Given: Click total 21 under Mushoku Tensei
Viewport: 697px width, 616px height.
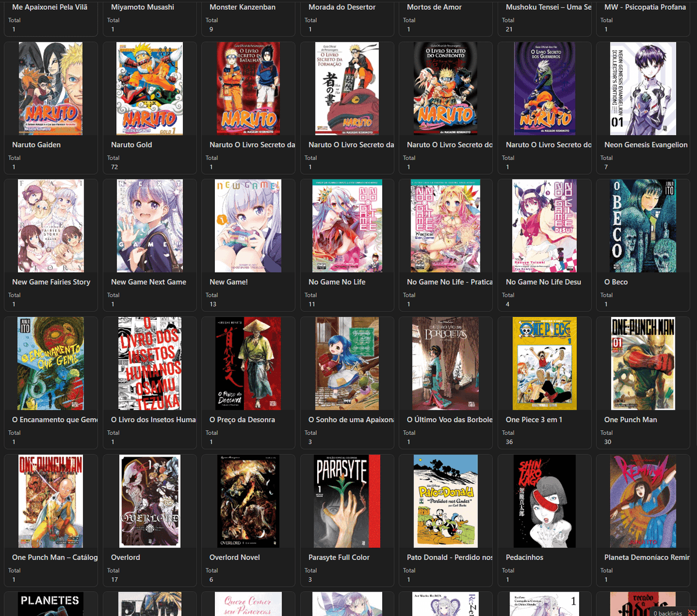Looking at the screenshot, I should click(509, 29).
